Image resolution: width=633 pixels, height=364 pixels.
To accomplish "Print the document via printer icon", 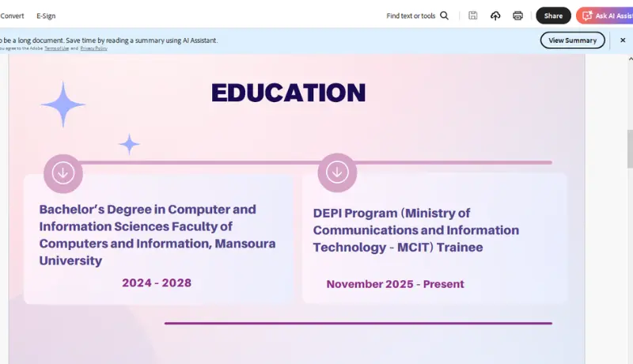I will click(517, 16).
